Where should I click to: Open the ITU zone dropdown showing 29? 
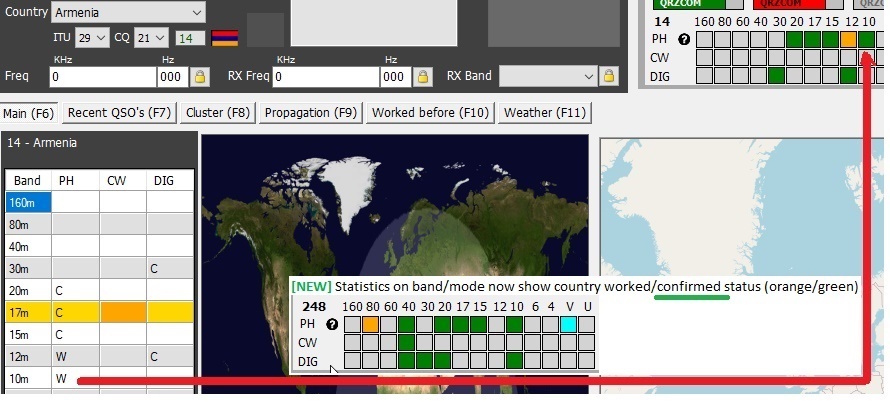coord(93,38)
